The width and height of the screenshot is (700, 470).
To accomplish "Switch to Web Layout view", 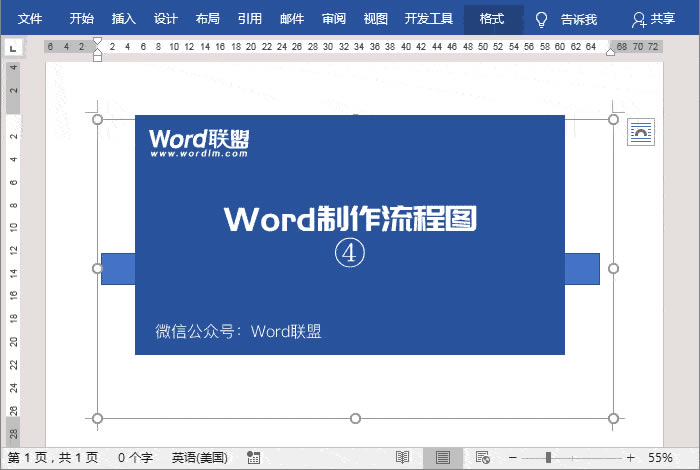I will click(x=481, y=457).
